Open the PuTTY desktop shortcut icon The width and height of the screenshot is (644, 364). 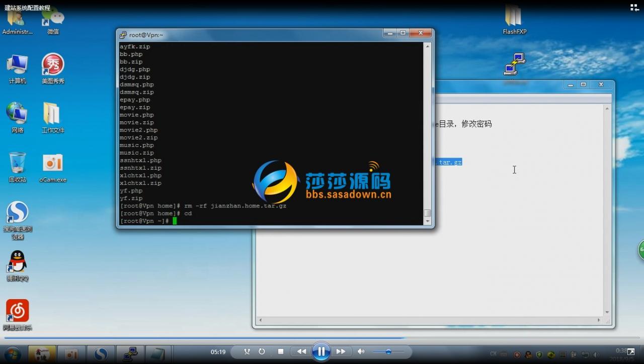[515, 64]
